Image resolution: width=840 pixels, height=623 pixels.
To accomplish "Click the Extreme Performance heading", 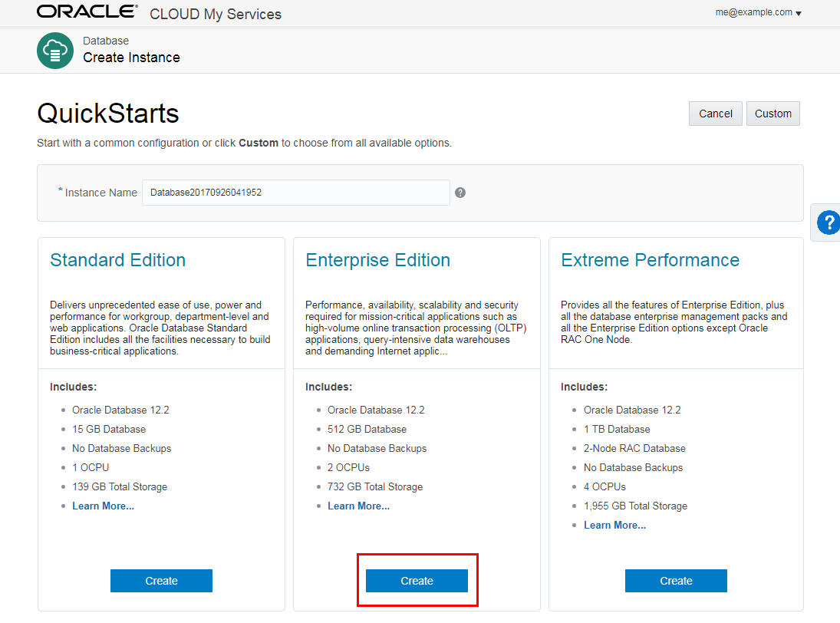I will (650, 260).
